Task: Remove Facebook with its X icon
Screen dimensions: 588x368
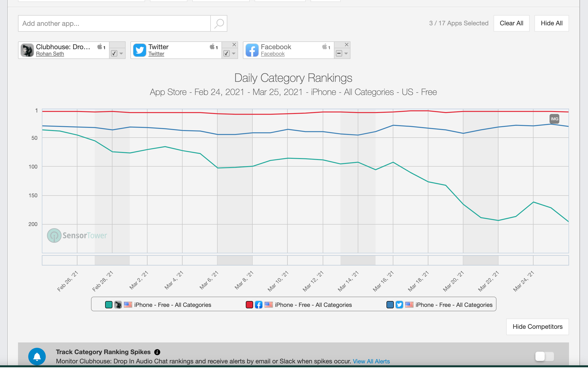Action: click(x=347, y=45)
